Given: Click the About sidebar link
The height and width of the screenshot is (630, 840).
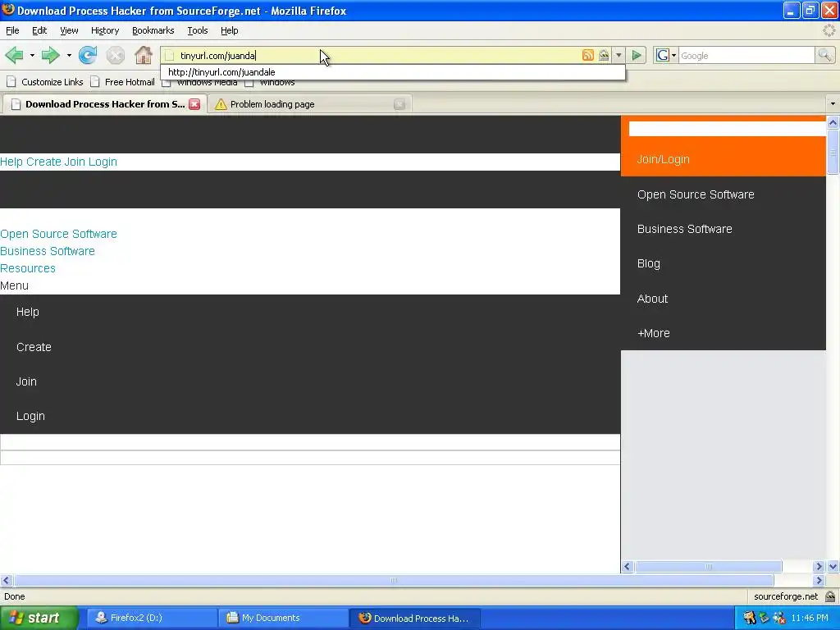Looking at the screenshot, I should coord(652,299).
